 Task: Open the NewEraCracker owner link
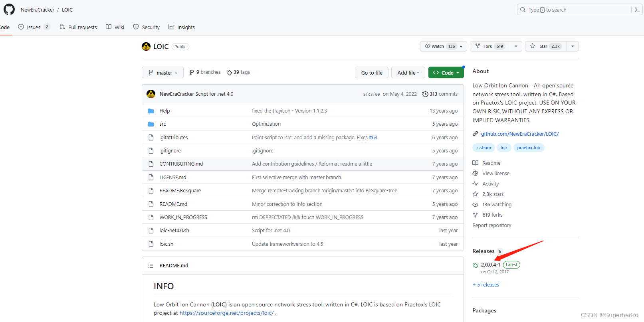(x=38, y=10)
